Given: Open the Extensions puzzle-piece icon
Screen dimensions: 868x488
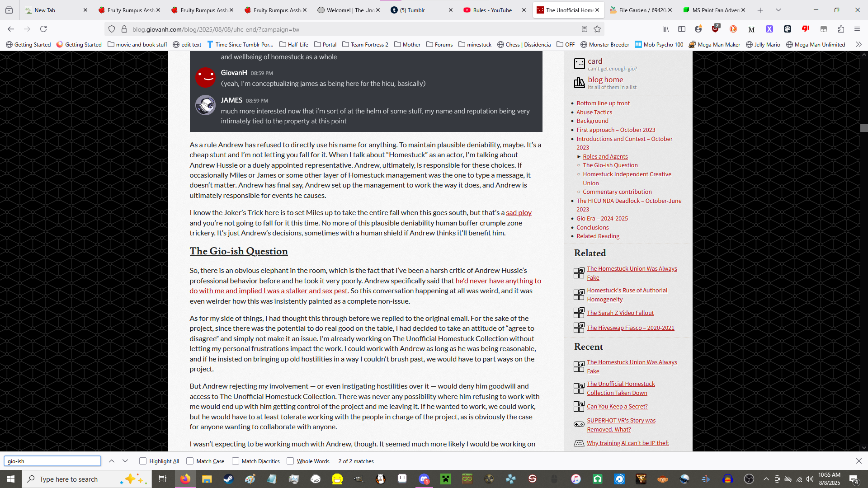Looking at the screenshot, I should pyautogui.click(x=841, y=29).
